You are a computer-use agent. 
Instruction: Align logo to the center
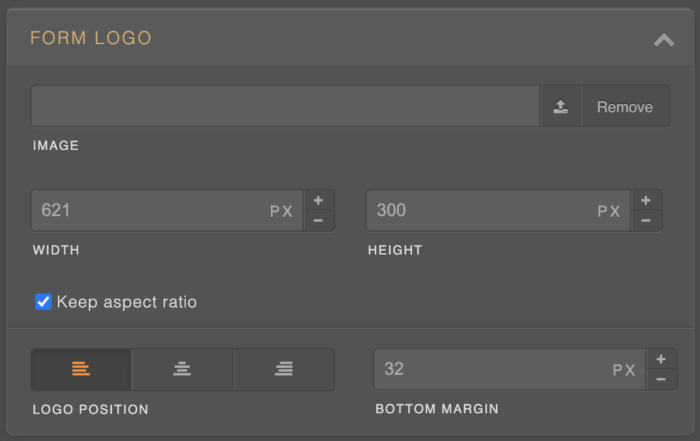(182, 369)
